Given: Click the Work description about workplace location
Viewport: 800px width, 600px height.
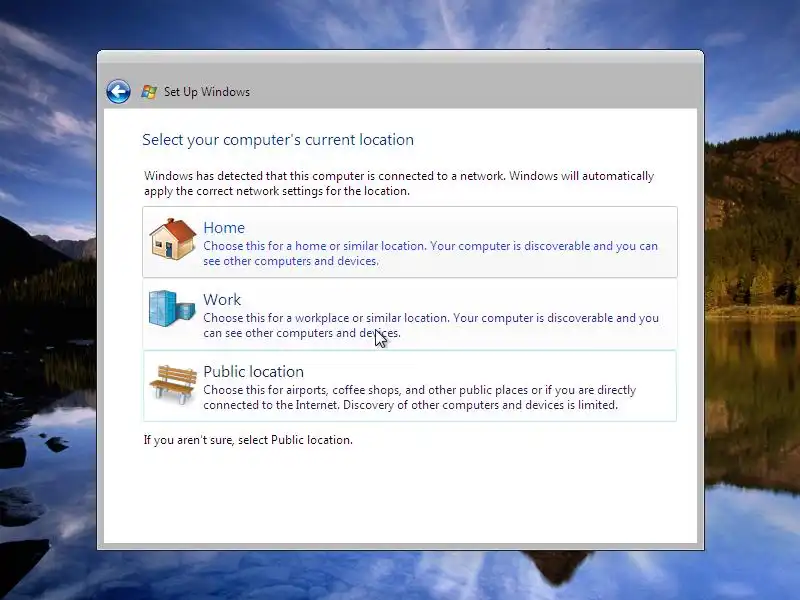Looking at the screenshot, I should pyautogui.click(x=431, y=326).
